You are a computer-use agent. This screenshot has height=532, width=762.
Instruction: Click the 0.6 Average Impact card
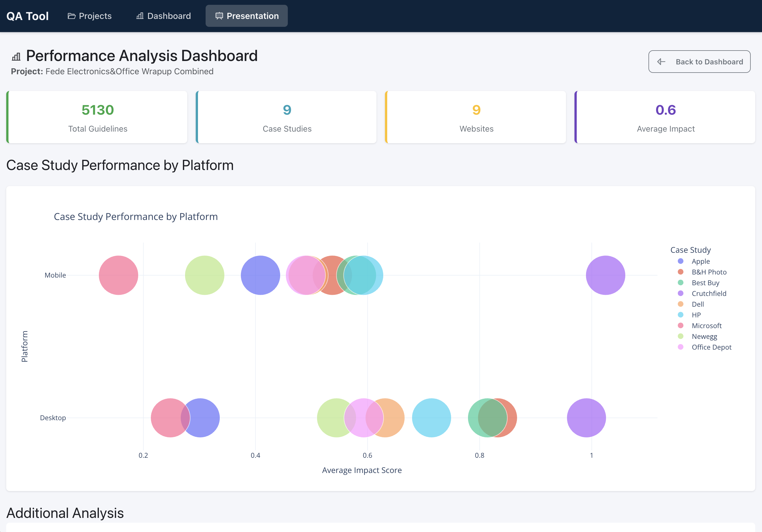[665, 117]
